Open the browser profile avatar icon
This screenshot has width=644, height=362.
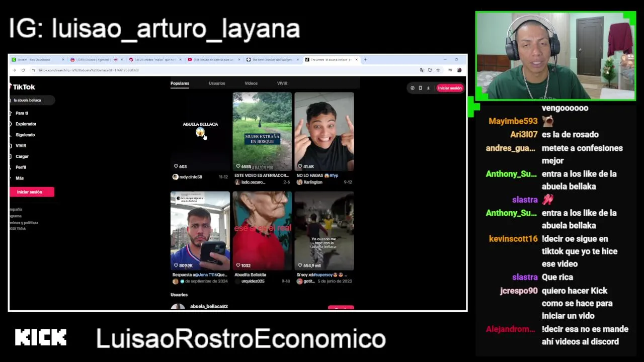459,70
